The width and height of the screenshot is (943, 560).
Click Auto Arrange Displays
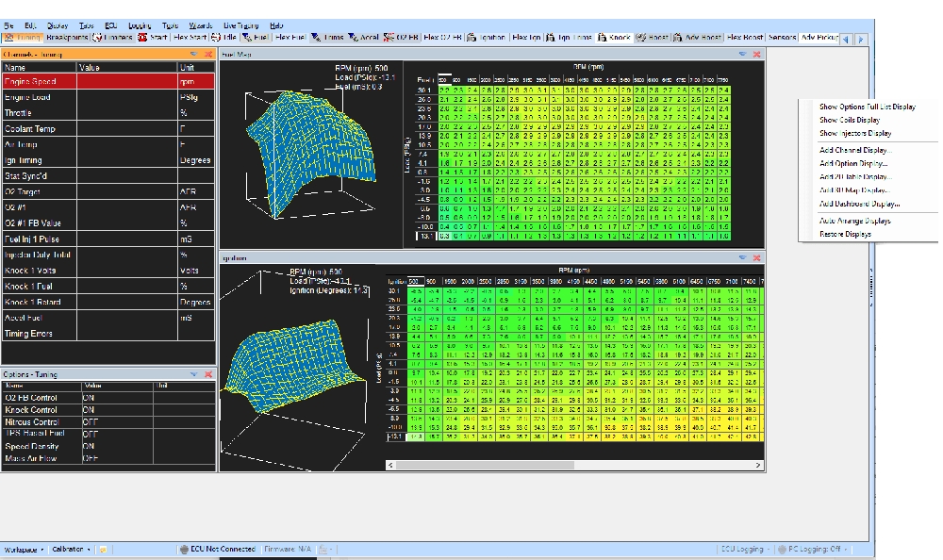(854, 221)
